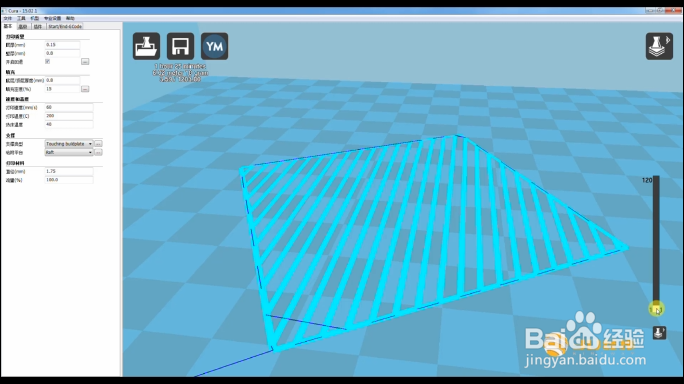Click the layer number label '120'
This screenshot has height=384, width=684.
tap(647, 180)
